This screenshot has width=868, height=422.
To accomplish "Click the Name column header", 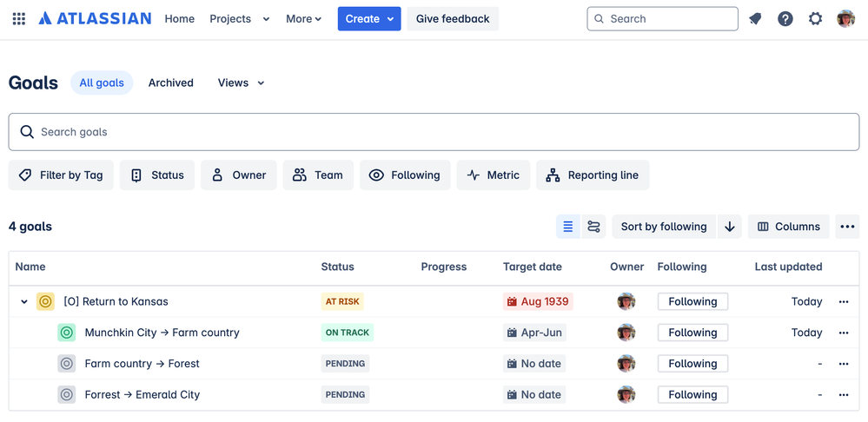I will coord(30,267).
